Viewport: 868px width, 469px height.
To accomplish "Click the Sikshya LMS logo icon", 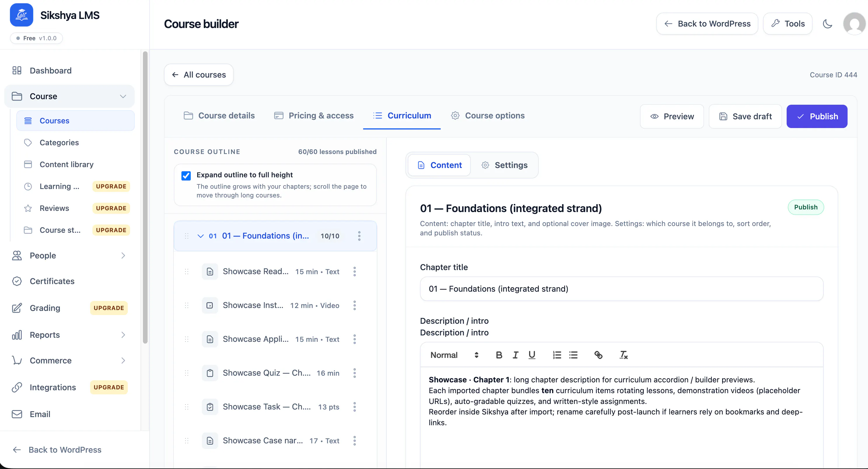I will [22, 15].
